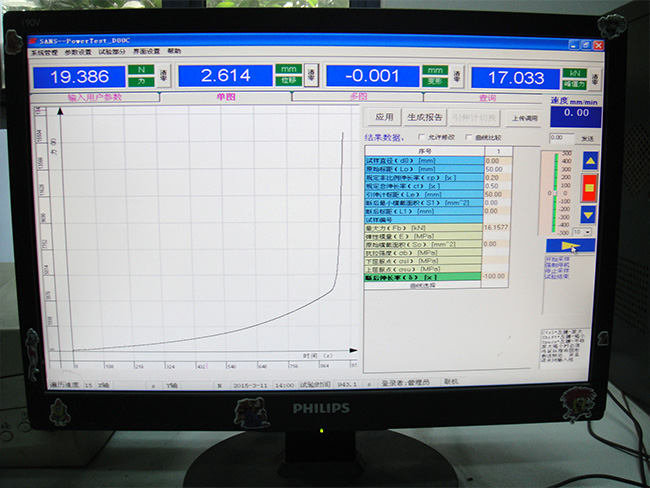Click the 应用 button
The height and width of the screenshot is (488, 650).
(x=384, y=117)
